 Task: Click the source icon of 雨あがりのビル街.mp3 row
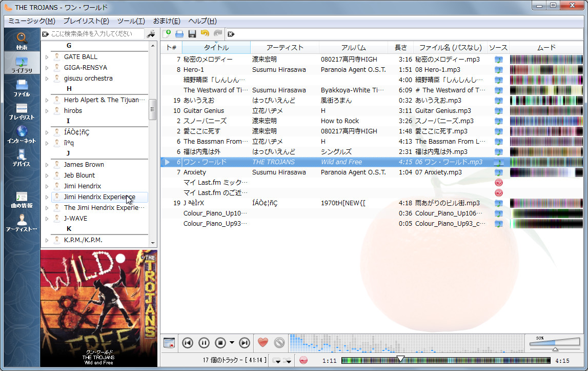[x=499, y=203]
